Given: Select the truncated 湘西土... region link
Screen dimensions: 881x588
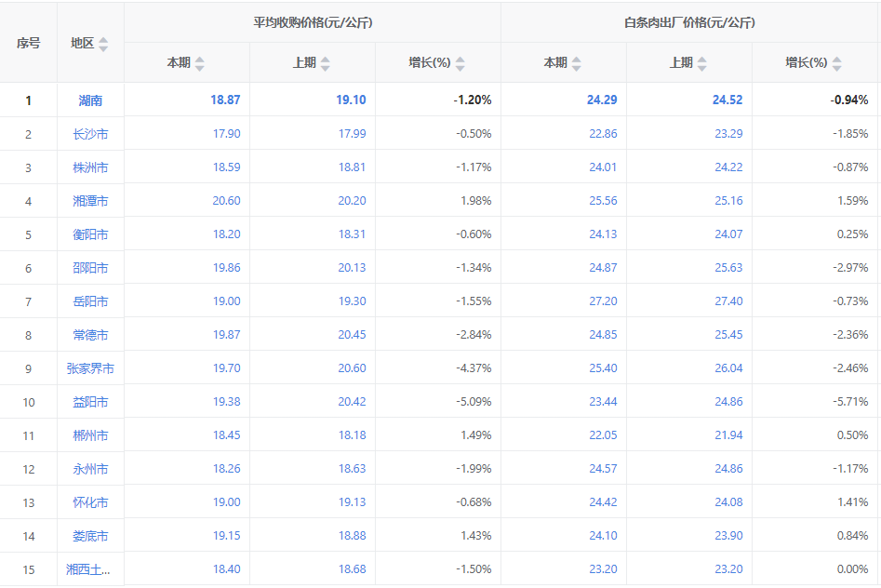Looking at the screenshot, I should tap(88, 569).
